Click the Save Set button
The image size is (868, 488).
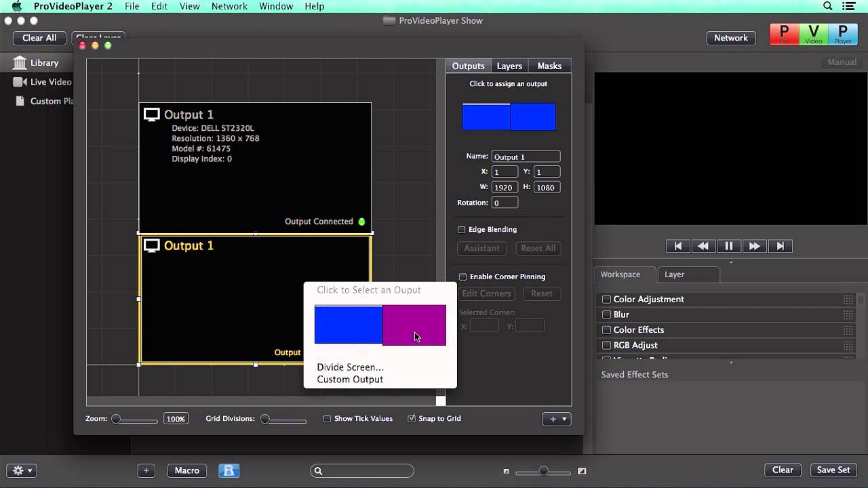click(833, 470)
